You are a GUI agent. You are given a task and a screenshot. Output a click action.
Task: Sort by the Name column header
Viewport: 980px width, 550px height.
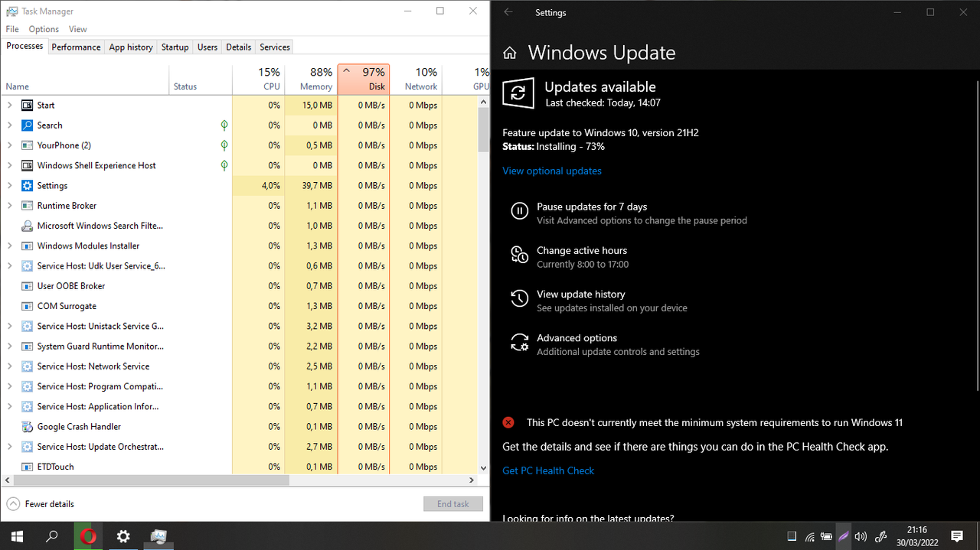pos(84,79)
